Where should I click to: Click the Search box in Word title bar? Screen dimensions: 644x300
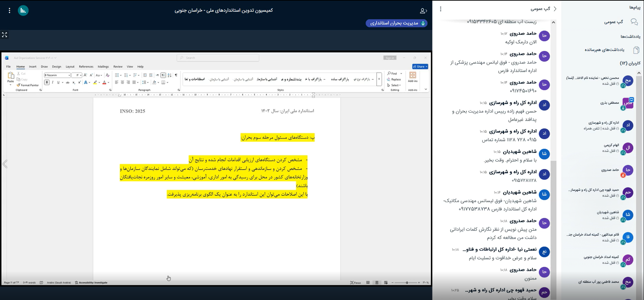pos(218,58)
